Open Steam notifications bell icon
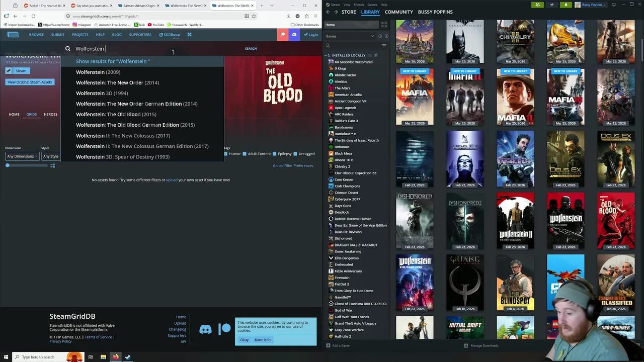The image size is (644, 362). 566,5
